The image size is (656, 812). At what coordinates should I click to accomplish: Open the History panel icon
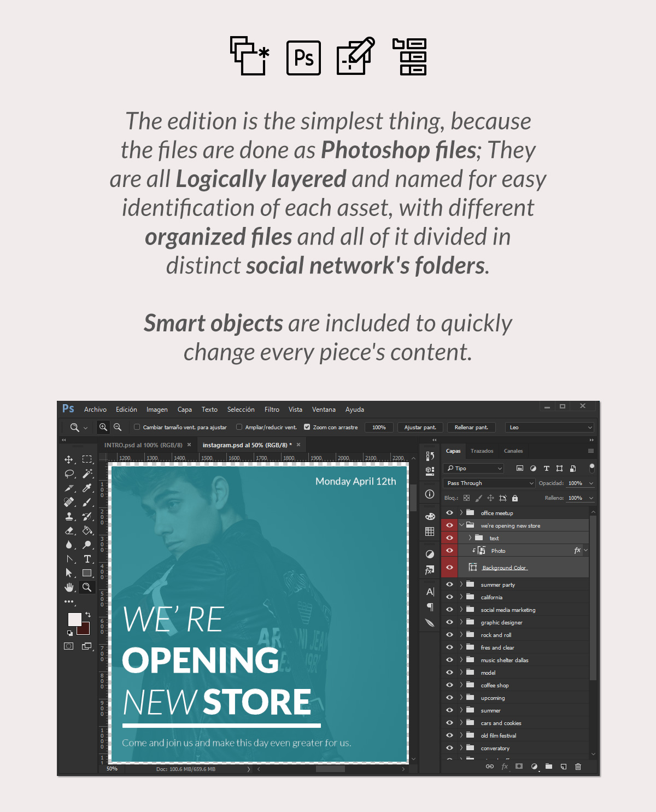tap(430, 456)
